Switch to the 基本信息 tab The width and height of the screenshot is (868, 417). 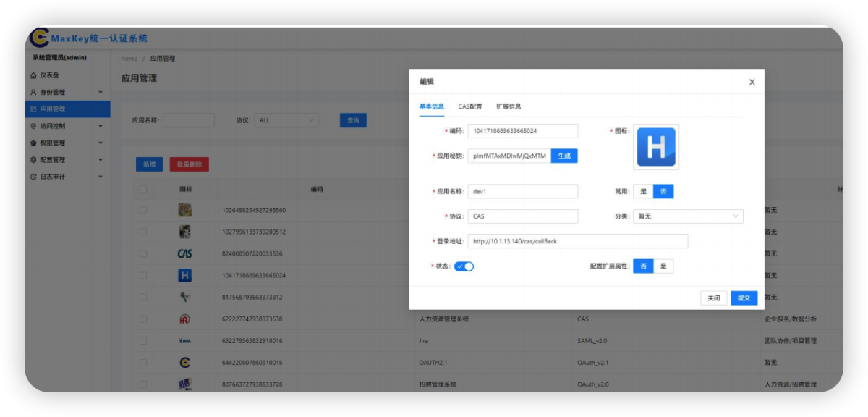432,106
